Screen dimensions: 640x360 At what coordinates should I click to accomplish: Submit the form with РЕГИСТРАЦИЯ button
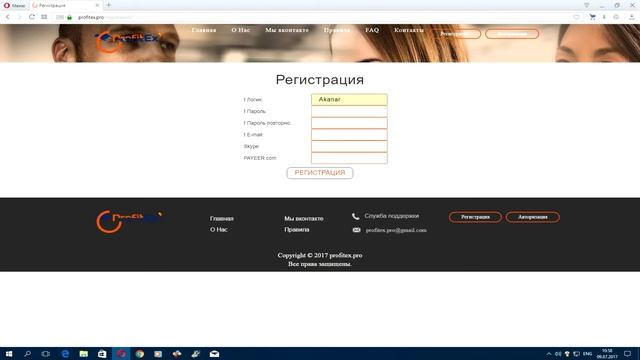(x=320, y=173)
